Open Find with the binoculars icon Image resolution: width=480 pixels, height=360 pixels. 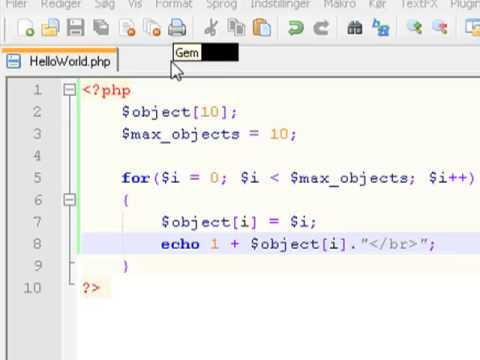(x=355, y=28)
